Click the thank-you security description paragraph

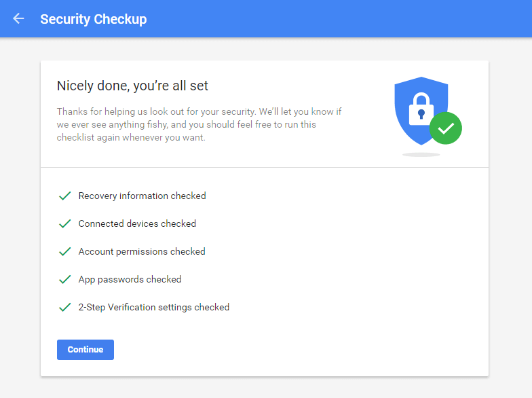click(x=199, y=125)
